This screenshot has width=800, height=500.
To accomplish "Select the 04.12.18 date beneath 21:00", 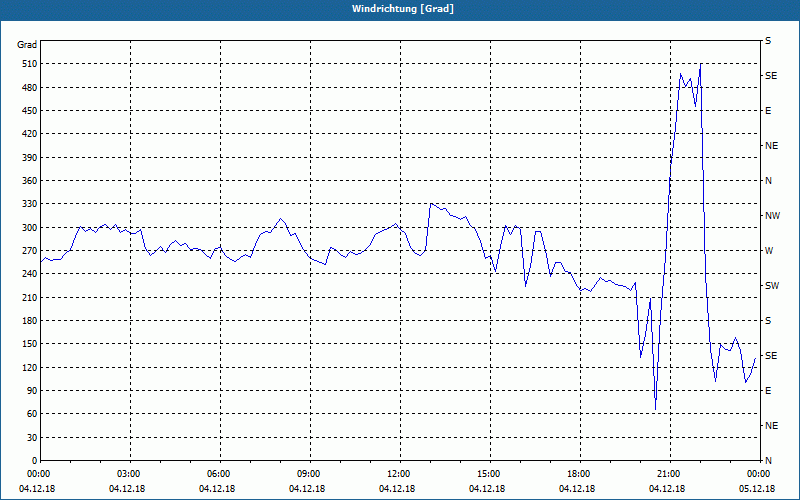I will [x=667, y=489].
